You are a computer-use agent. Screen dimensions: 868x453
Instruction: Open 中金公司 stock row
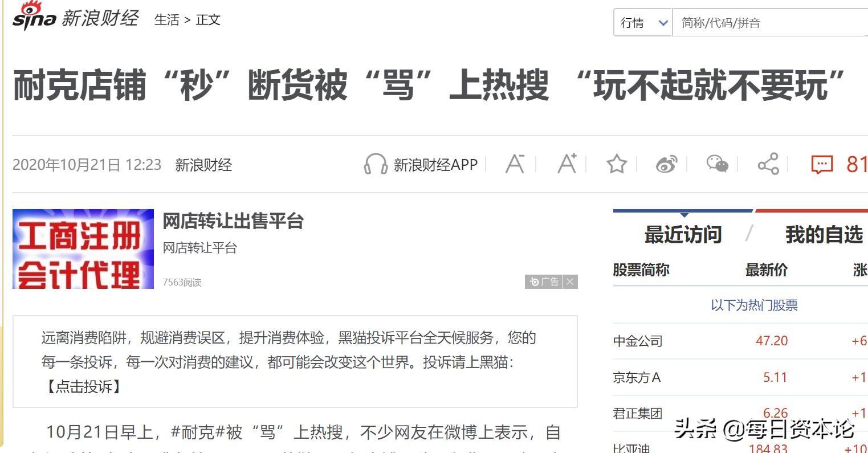click(740, 341)
